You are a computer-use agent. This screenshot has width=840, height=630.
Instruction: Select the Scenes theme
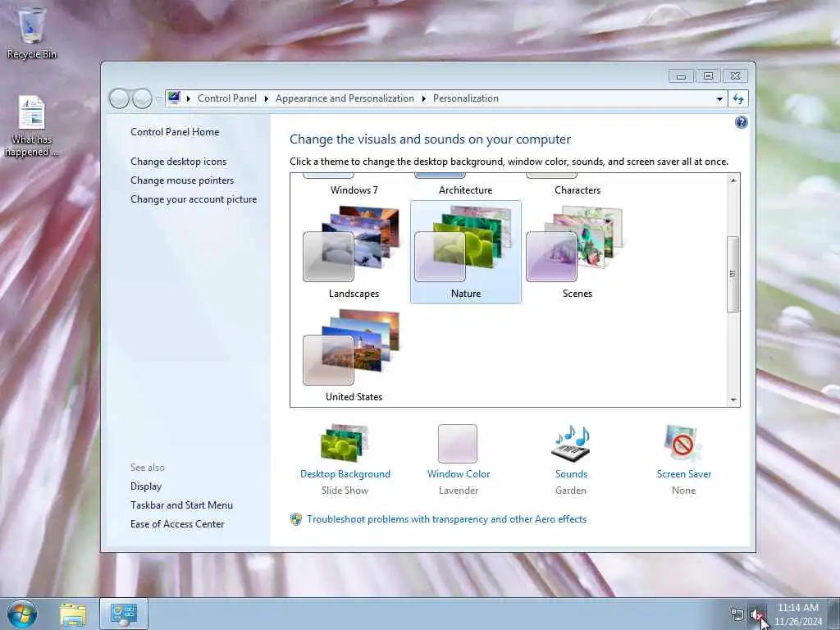point(577,253)
